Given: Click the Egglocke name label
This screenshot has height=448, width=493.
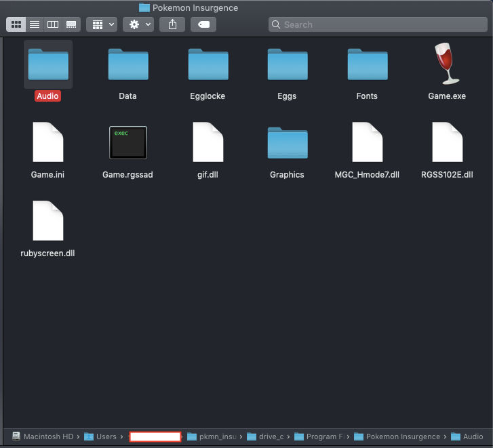Looking at the screenshot, I should point(208,96).
